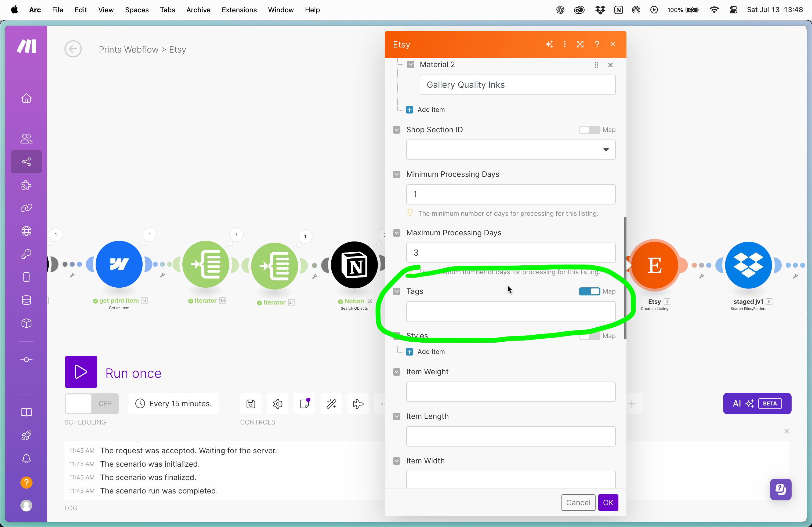Open the Spaces menu in menu bar
The height and width of the screenshot is (527, 812).
coord(136,10)
